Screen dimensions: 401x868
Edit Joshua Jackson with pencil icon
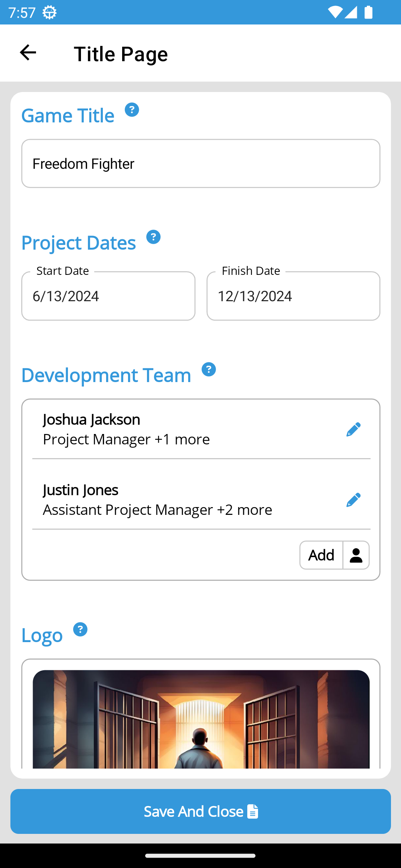point(353,430)
